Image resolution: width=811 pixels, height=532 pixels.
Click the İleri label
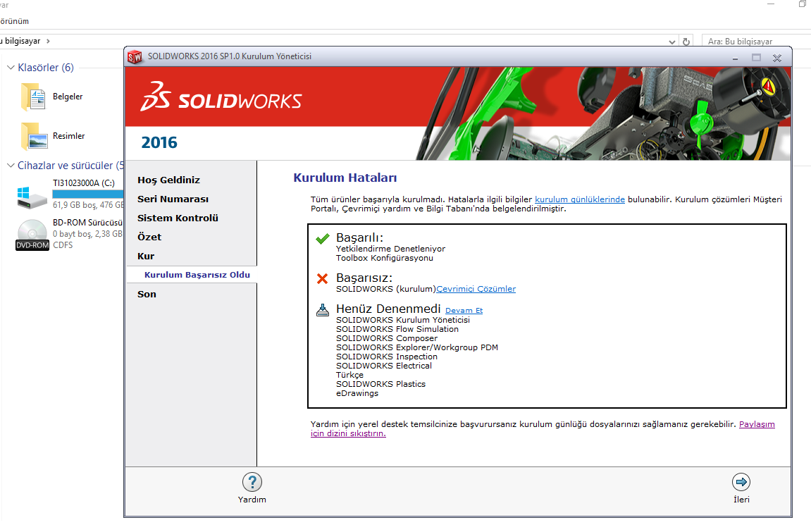741,500
